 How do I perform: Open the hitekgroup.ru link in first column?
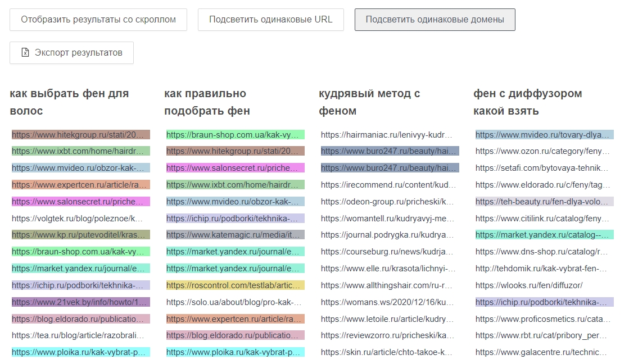pos(79,135)
